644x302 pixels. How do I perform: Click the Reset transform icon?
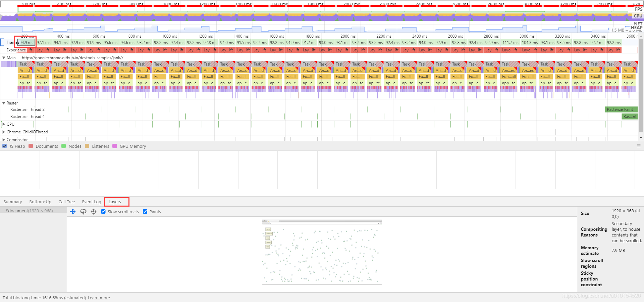pos(94,212)
